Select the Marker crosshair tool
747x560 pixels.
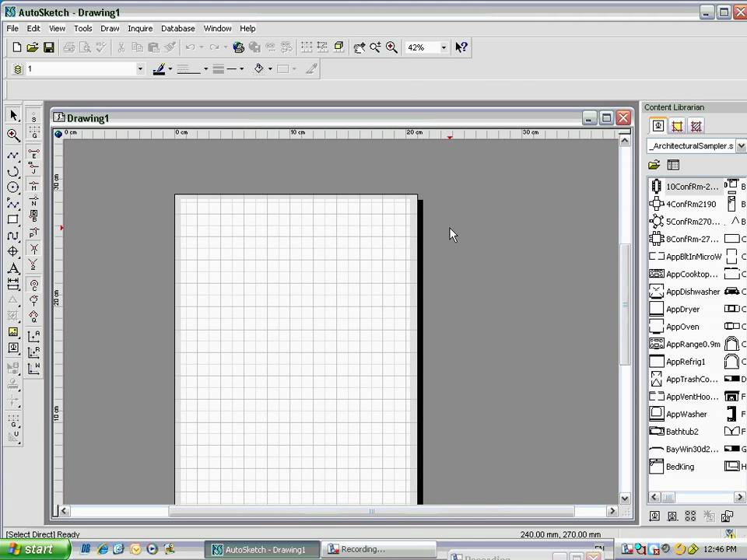(x=13, y=251)
